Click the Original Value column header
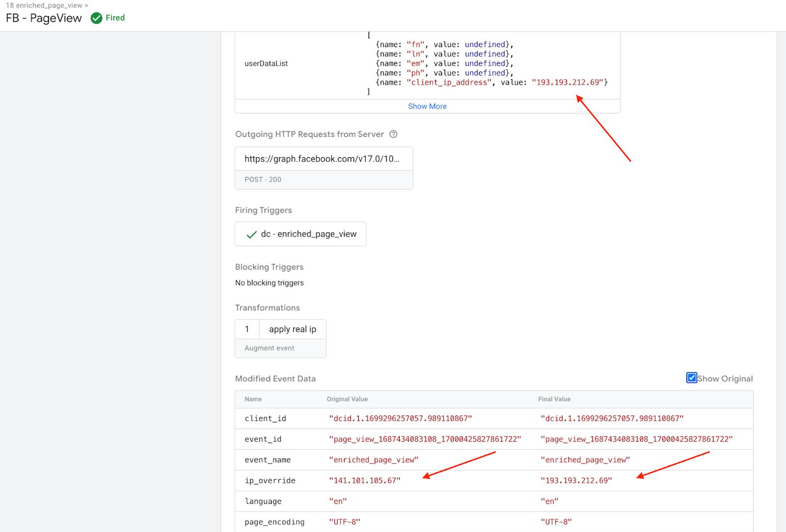 347,399
